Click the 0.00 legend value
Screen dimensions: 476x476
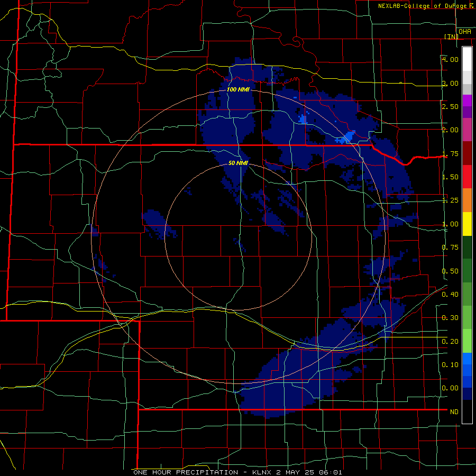(450, 388)
